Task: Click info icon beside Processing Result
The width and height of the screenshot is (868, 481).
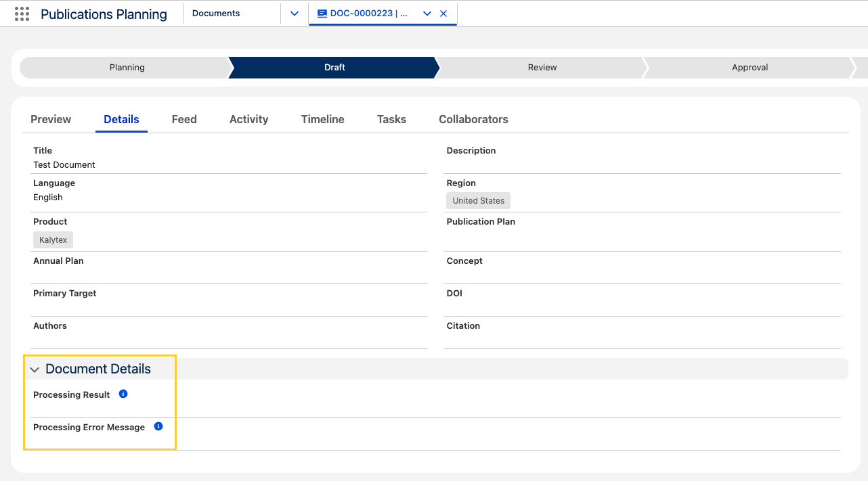Action: tap(123, 394)
